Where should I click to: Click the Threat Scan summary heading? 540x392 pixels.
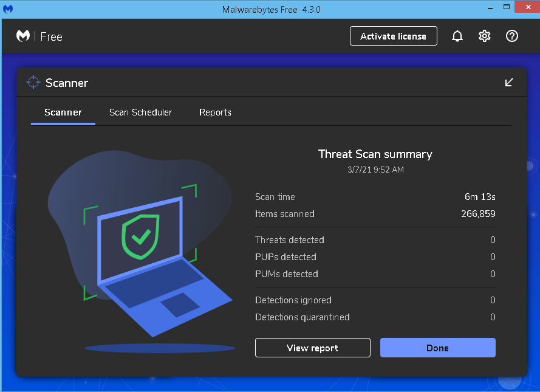375,154
